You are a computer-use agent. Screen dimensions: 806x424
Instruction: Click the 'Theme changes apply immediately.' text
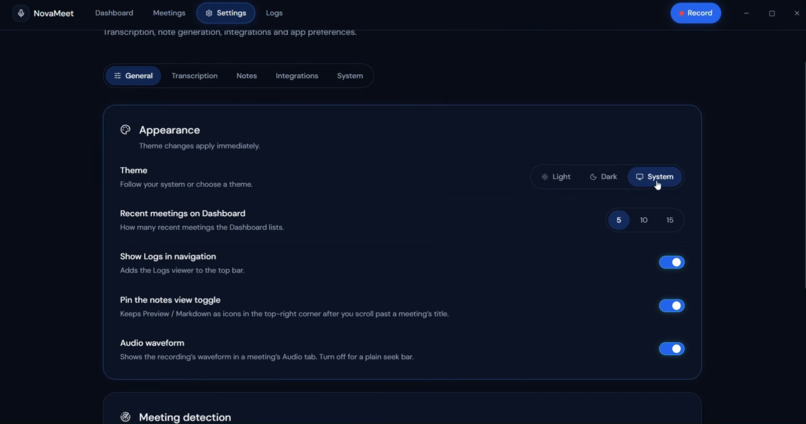click(x=199, y=146)
